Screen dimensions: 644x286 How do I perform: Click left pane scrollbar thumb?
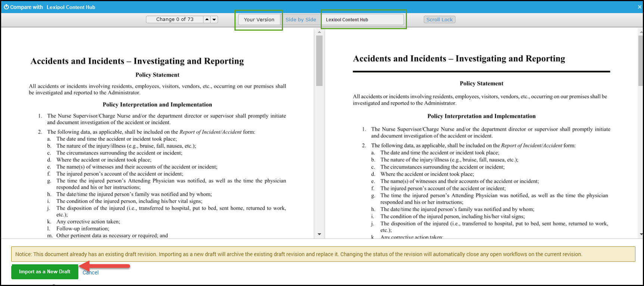tap(319, 61)
